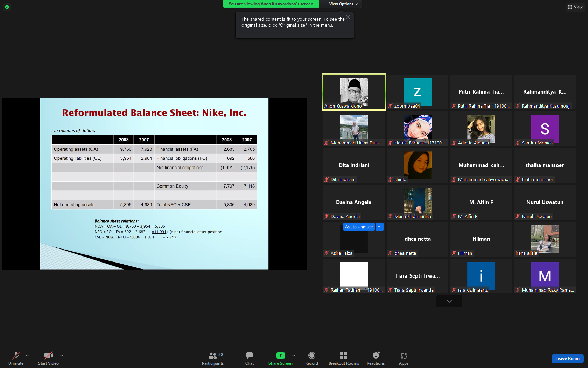Select thalha mansoer's participant tile
The height and width of the screenshot is (368, 588).
point(545,165)
